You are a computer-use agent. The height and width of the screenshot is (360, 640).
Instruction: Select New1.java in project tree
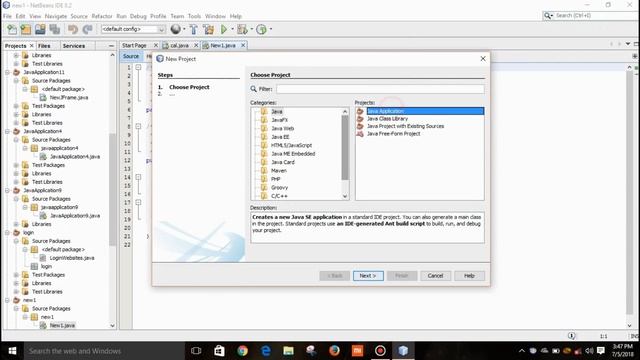(x=62, y=325)
